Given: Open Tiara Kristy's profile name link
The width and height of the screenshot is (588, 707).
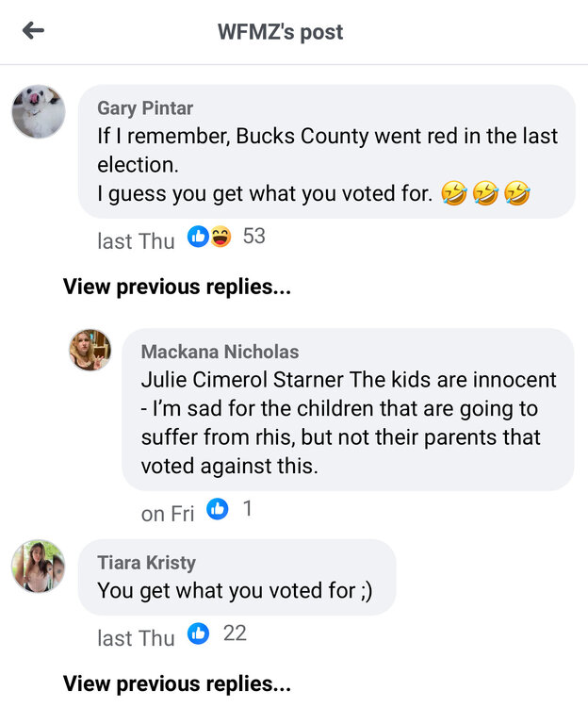Looking at the screenshot, I should pos(146,563).
